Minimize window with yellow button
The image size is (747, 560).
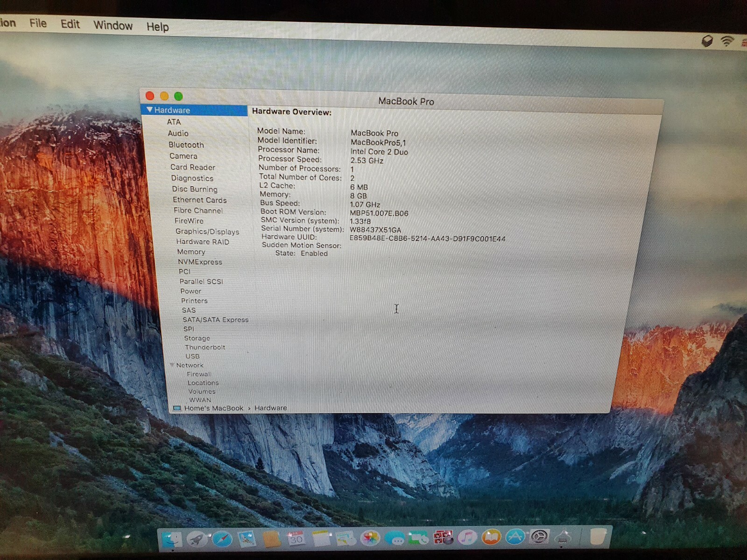point(164,96)
